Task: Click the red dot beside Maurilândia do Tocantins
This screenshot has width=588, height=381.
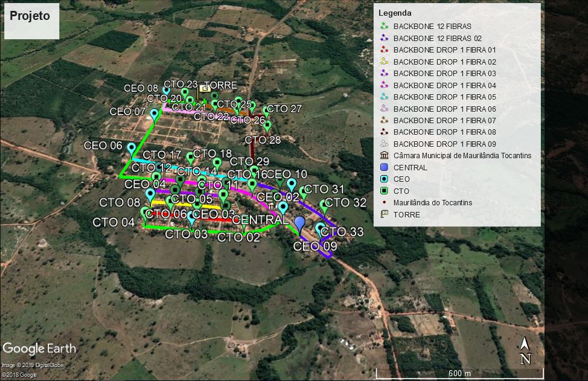Action: (384, 202)
